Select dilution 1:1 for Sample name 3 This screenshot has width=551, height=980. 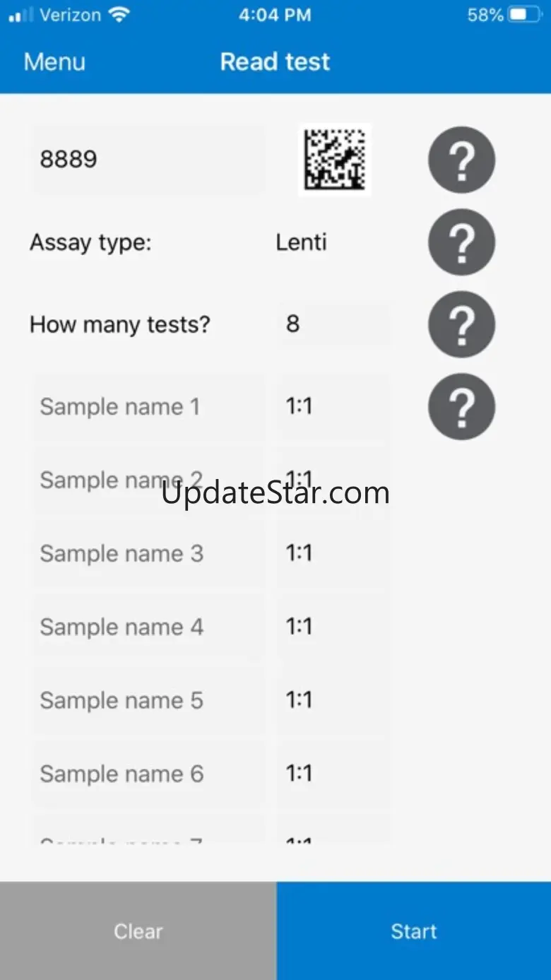[332, 553]
